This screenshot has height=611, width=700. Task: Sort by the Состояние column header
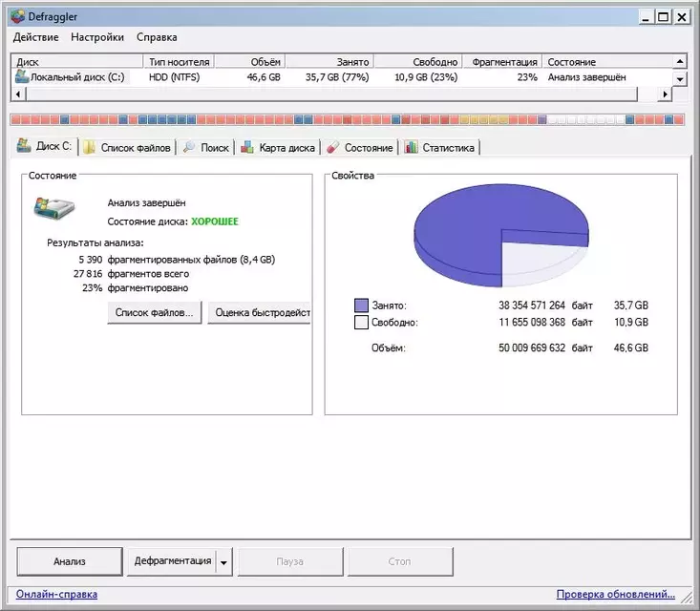click(607, 62)
